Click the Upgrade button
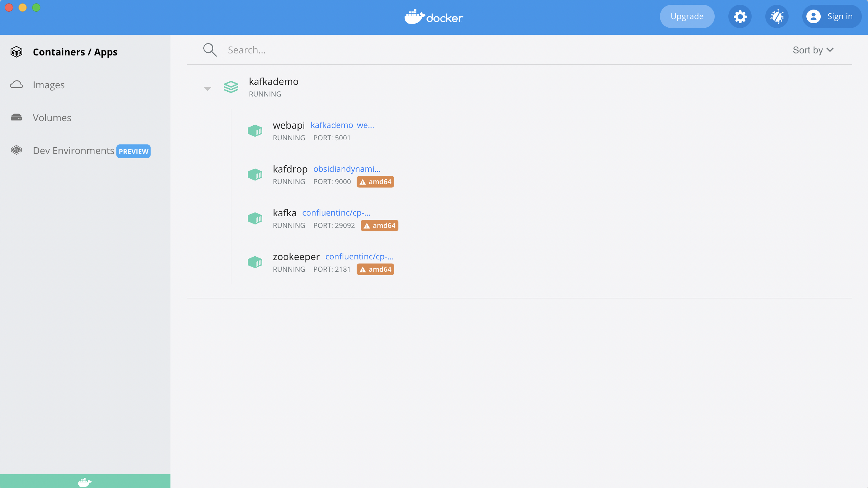The image size is (868, 488). coord(687,16)
